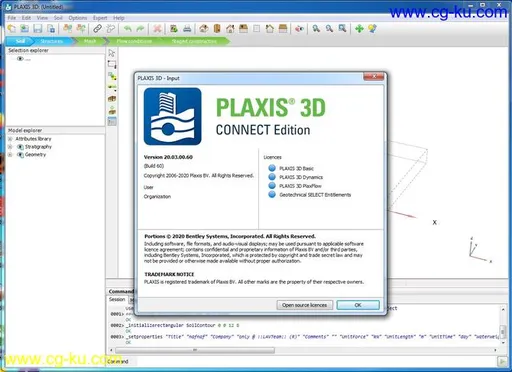Expand the Stratigraphy tree node
The image size is (512, 372).
click(10, 147)
